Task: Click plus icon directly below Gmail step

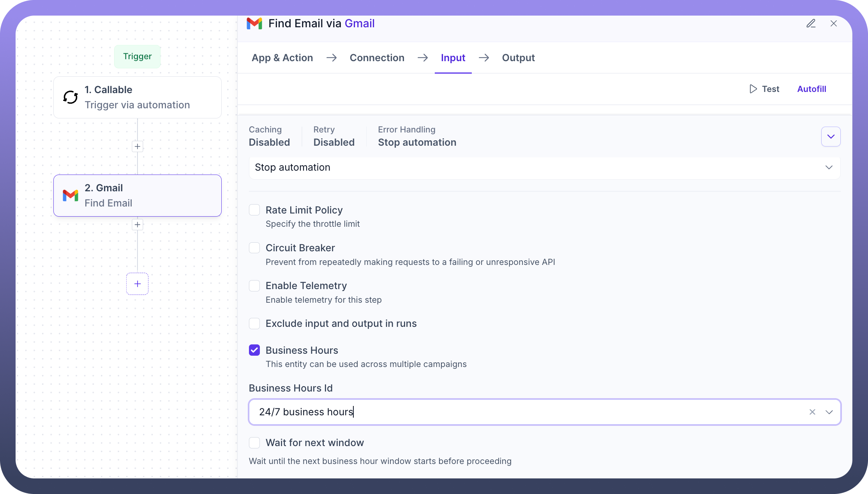Action: 138,225
